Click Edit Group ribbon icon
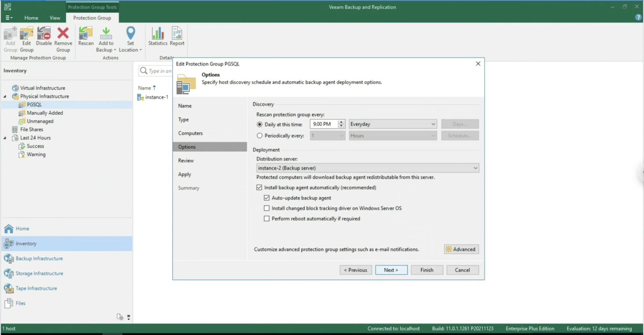 [x=27, y=39]
